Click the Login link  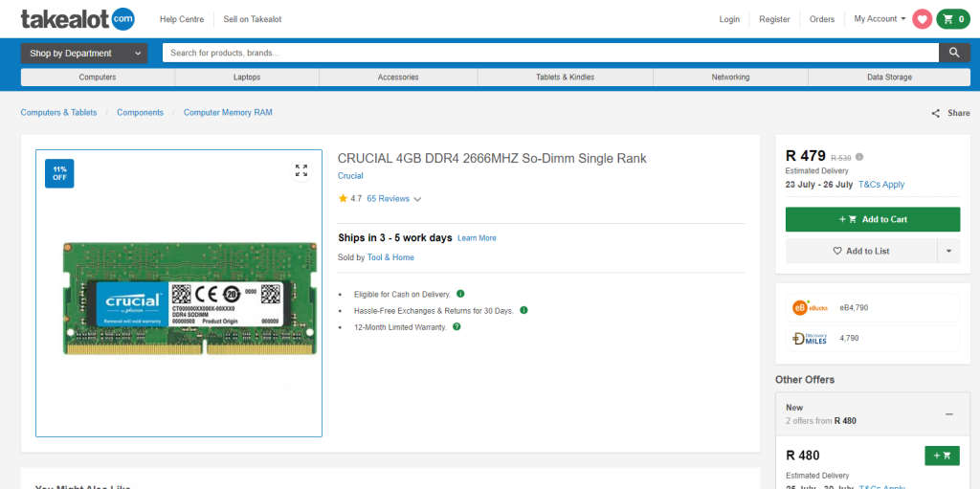click(729, 19)
